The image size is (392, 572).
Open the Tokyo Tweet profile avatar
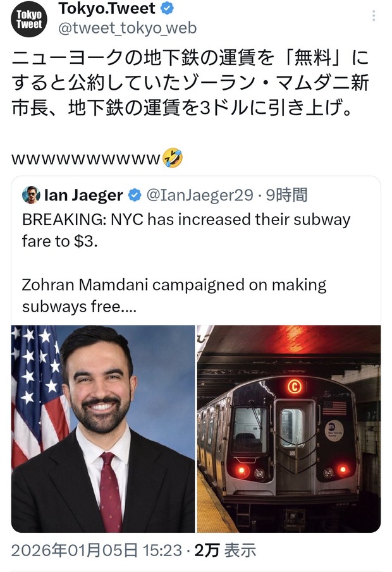point(29,20)
